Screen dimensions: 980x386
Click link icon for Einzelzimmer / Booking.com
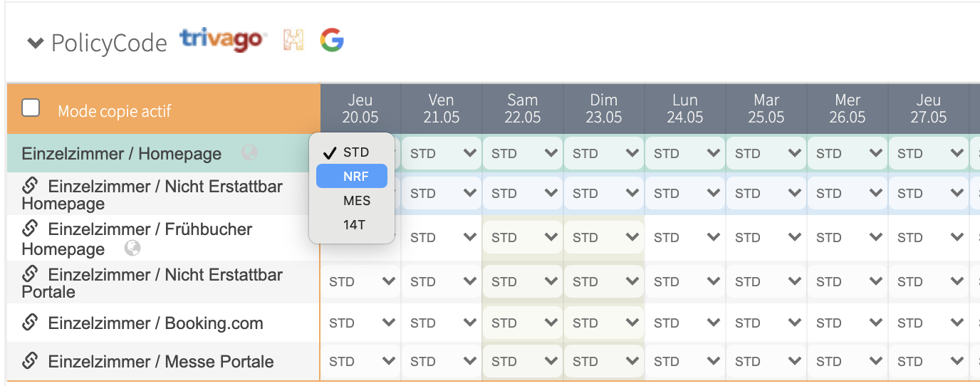tap(30, 323)
